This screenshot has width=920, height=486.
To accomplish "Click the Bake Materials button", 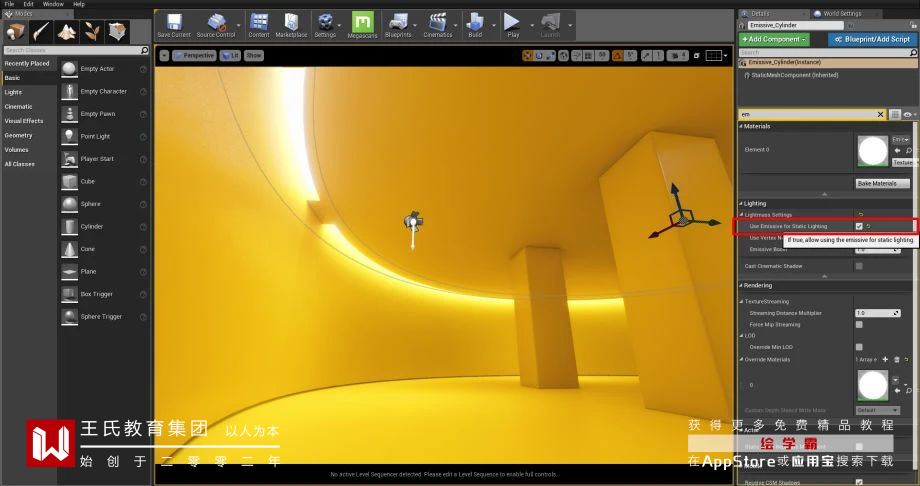I will point(882,184).
